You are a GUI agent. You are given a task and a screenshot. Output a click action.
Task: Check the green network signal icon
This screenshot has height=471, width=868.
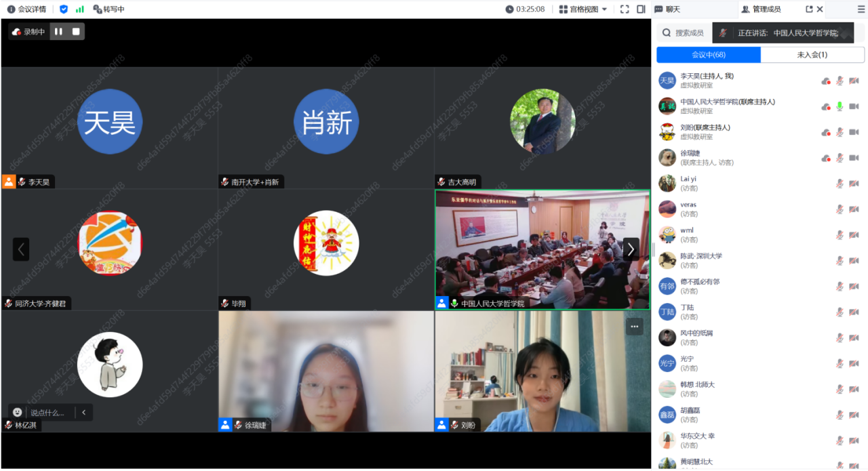point(80,9)
